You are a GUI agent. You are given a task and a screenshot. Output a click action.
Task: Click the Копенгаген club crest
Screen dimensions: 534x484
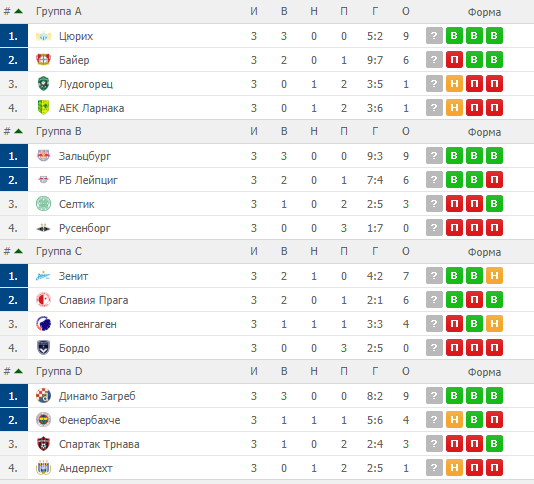(x=43, y=324)
